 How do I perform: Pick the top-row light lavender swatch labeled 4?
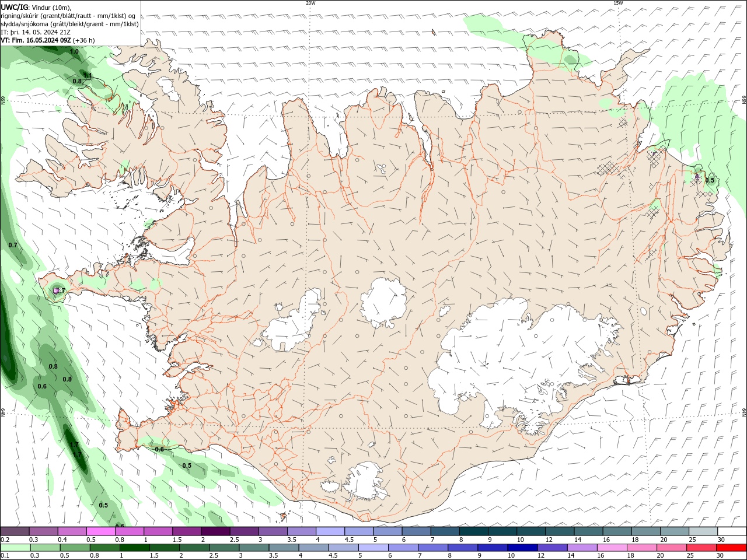tap(330, 531)
